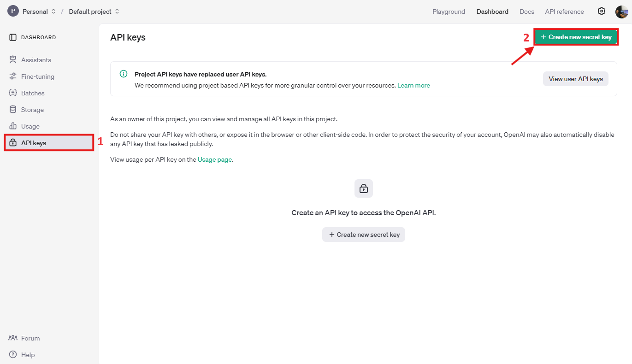Open the user profile avatar menu
Viewport: 632px width, 364px height.
point(621,12)
